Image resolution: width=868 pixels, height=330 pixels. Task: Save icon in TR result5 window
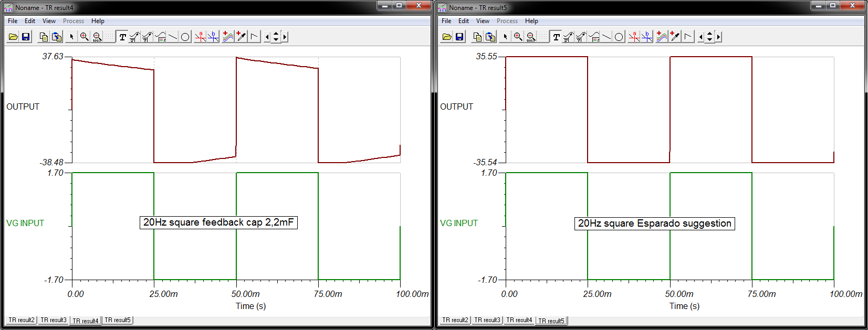pos(459,37)
